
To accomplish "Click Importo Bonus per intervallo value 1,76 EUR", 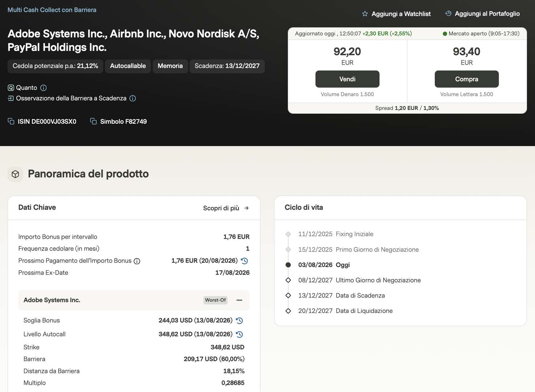I will (x=236, y=237).
